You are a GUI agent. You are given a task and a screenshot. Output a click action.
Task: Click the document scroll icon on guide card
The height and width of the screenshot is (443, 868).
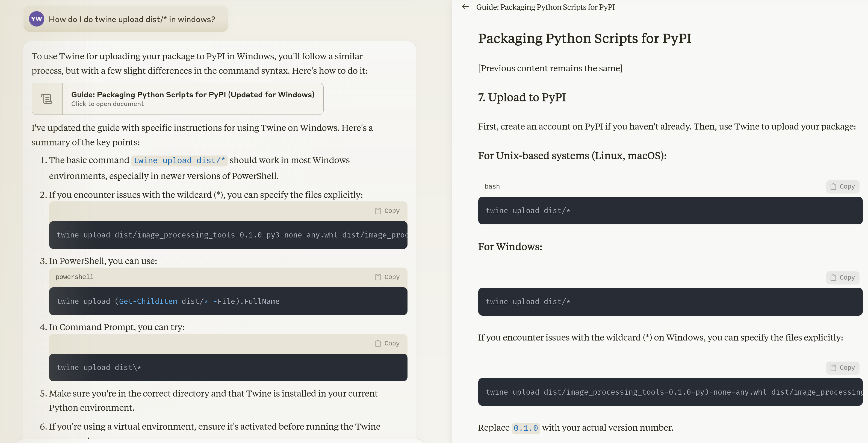tap(47, 99)
